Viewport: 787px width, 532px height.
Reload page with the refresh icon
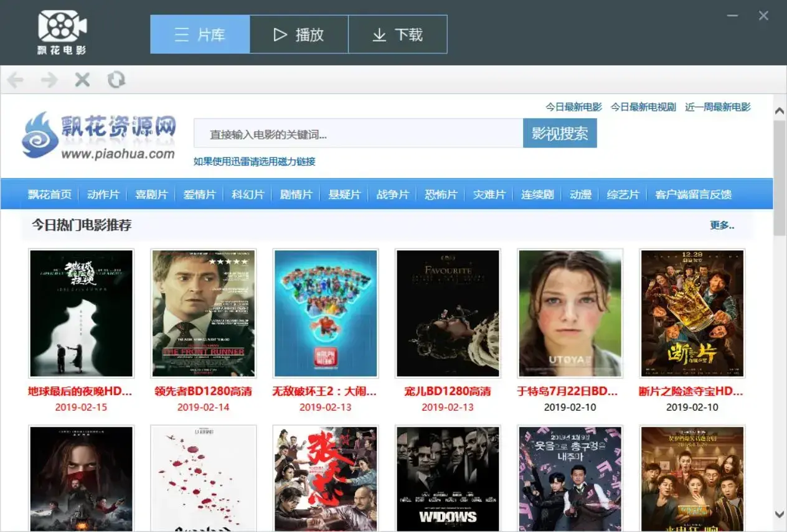click(x=116, y=80)
